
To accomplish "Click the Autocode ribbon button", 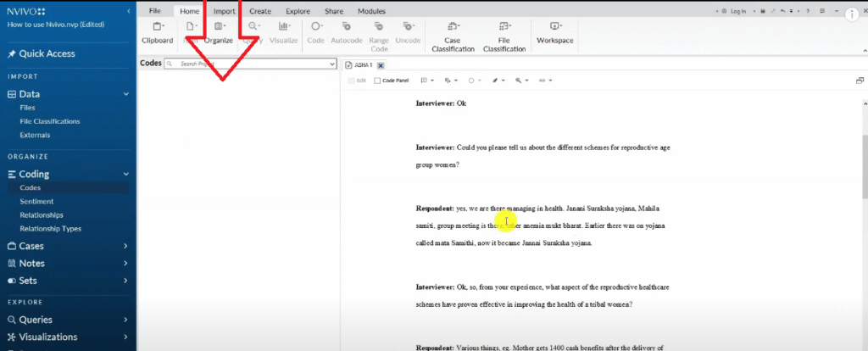I will (x=347, y=33).
